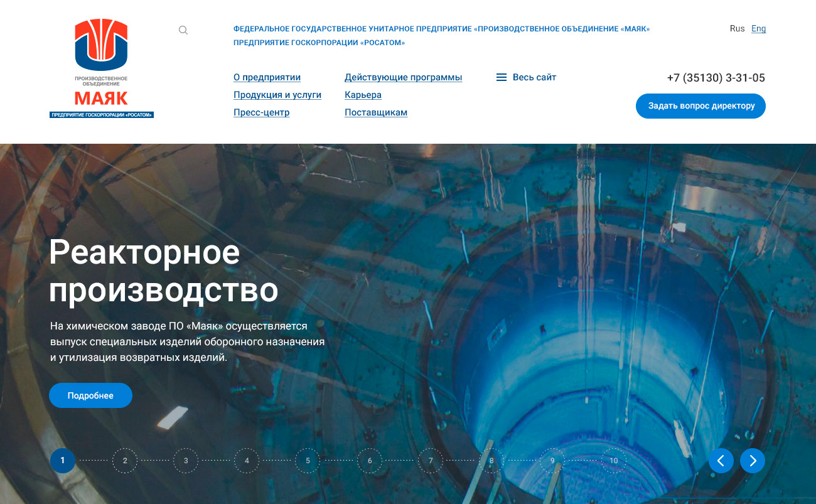Viewport: 816px width, 504px height.
Task: Jump to slide 10 indicator
Action: [614, 461]
